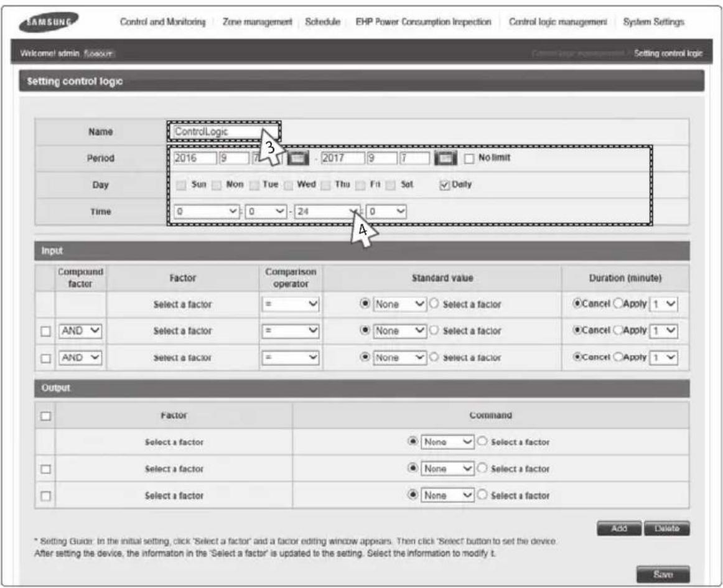Screen dimensions: 723x588
Task: Select Apply radio in first input row
Action: click(x=618, y=304)
